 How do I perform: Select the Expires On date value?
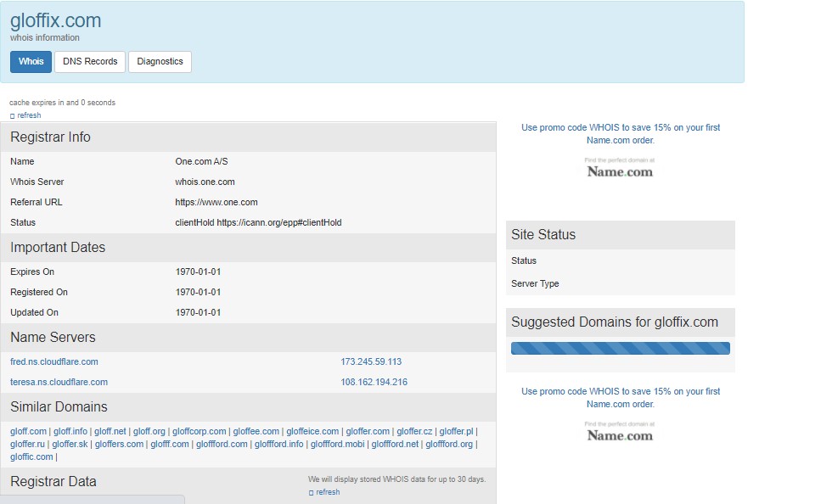tap(198, 272)
